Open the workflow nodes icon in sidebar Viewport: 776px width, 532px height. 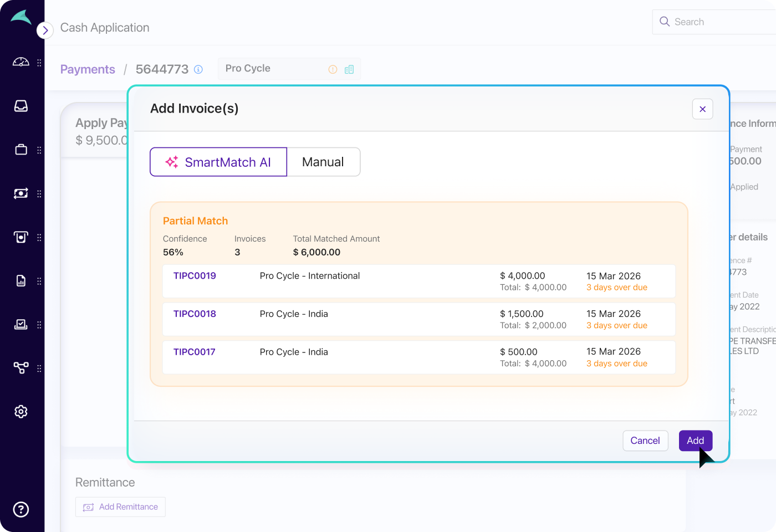click(x=21, y=368)
